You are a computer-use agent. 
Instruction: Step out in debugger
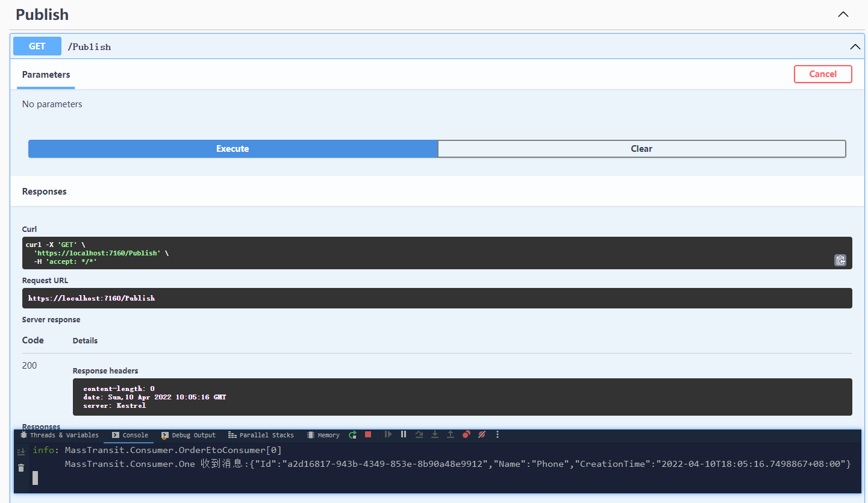[x=450, y=434]
